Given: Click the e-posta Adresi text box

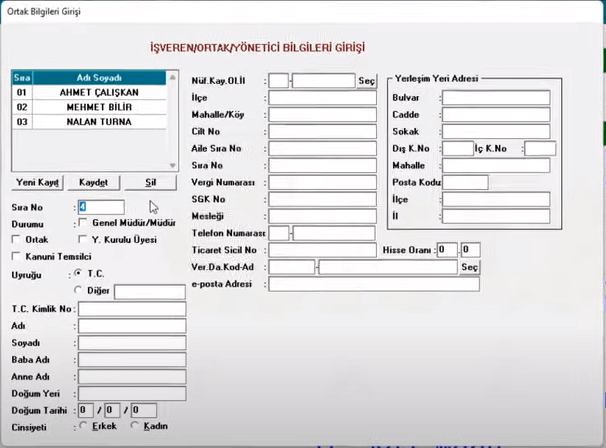Looking at the screenshot, I should [x=374, y=285].
